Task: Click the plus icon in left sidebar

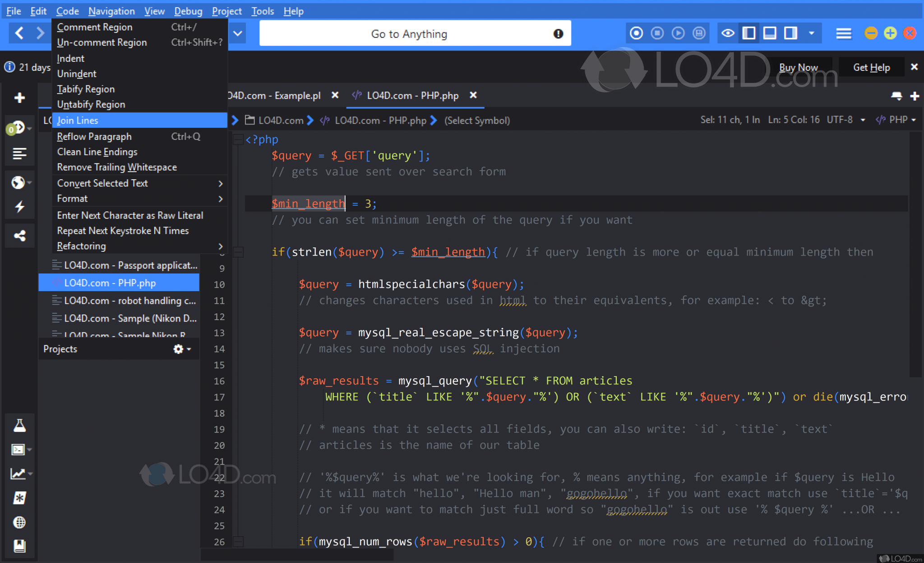Action: coord(19,98)
